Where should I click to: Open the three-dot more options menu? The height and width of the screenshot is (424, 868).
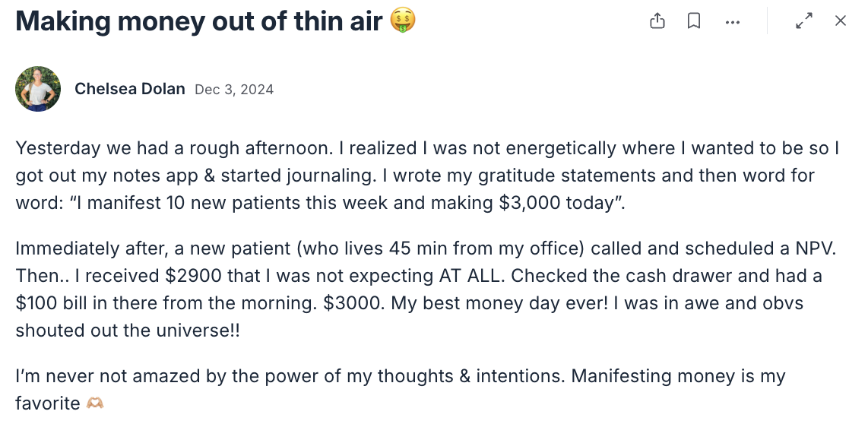pyautogui.click(x=733, y=22)
